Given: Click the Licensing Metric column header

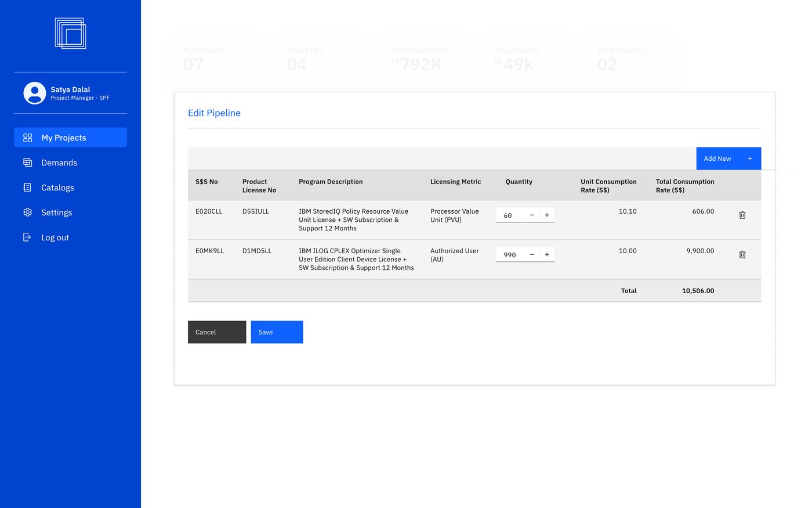Looking at the screenshot, I should pyautogui.click(x=455, y=182).
